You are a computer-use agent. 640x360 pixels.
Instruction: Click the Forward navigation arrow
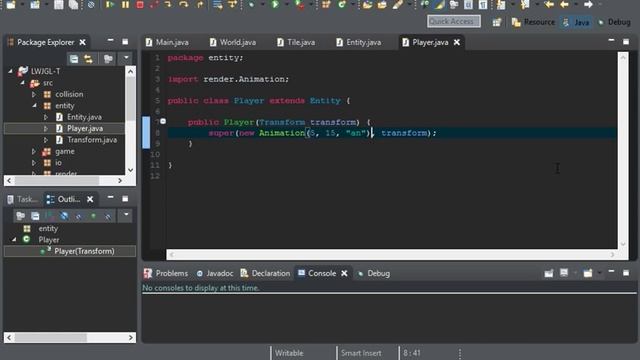588,5
